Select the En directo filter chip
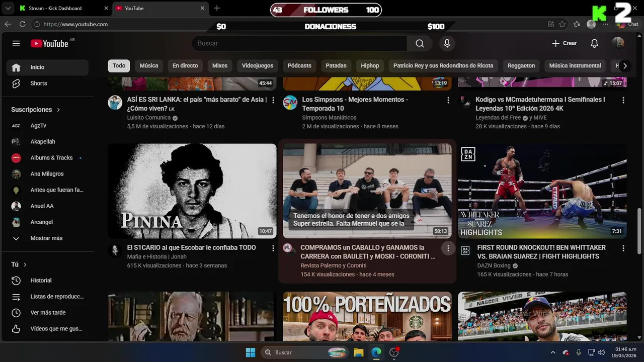Viewport: 644px width, 362px height. point(185,66)
